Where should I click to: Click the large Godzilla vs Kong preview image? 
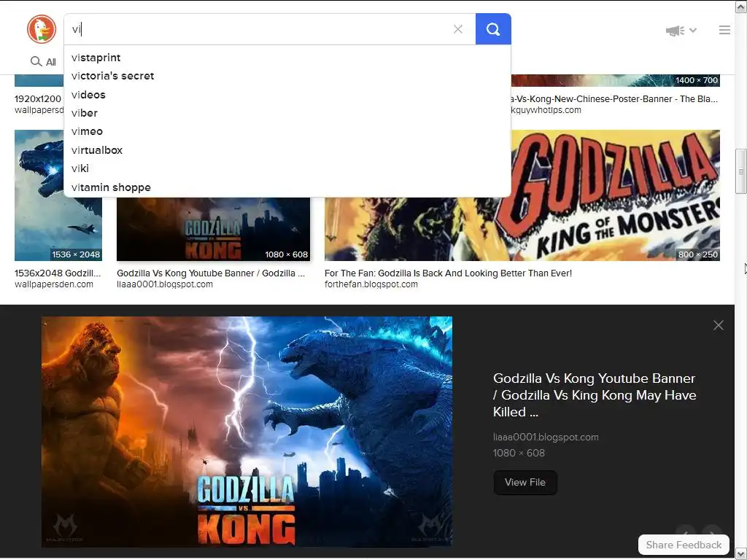(247, 432)
